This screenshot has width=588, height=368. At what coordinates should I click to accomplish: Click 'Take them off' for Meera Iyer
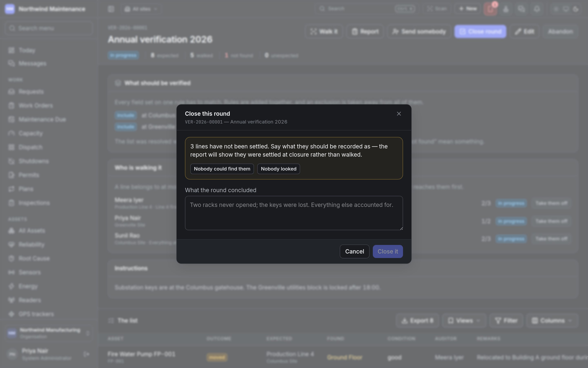coord(551,203)
